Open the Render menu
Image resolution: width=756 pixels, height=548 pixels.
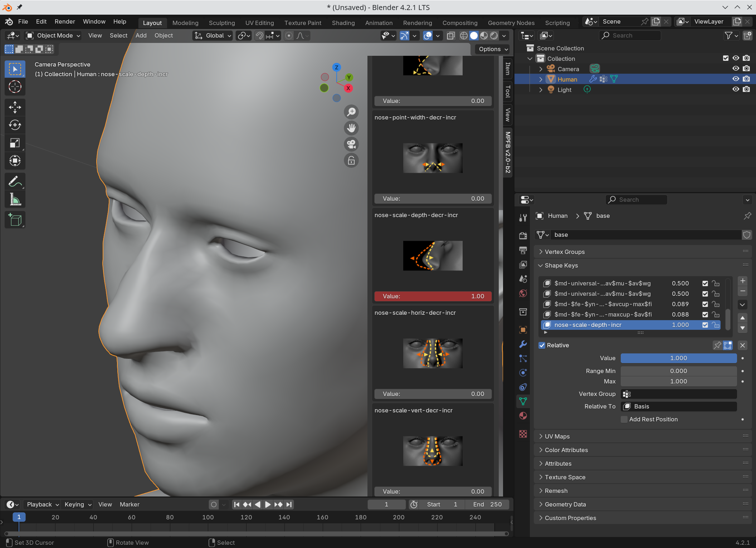65,21
